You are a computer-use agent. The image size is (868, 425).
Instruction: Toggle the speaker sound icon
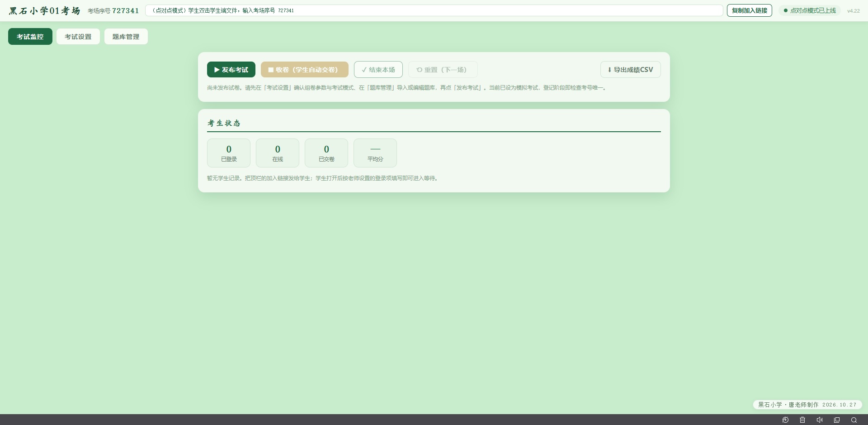820,420
